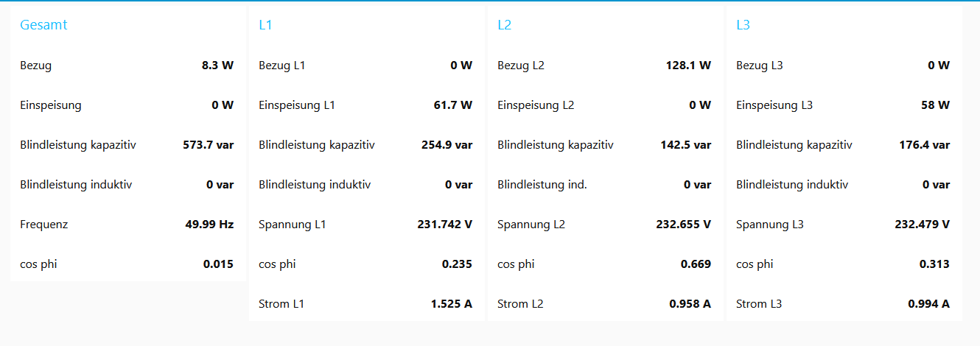Select the 128.1 W Bezug L2 value
980x346 pixels.
688,66
